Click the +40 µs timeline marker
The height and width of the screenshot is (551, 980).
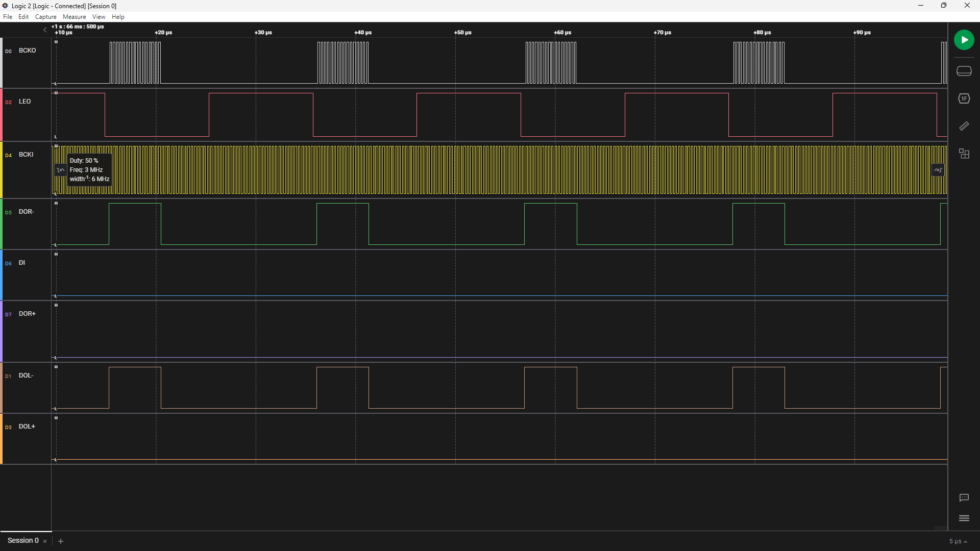pyautogui.click(x=363, y=33)
